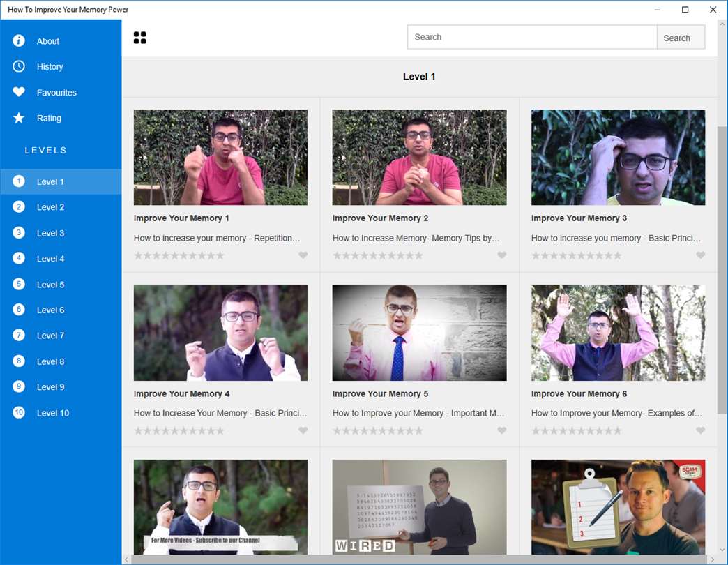Rate Improve Your Memory 6 using stars
The width and height of the screenshot is (728, 565).
[x=577, y=431]
